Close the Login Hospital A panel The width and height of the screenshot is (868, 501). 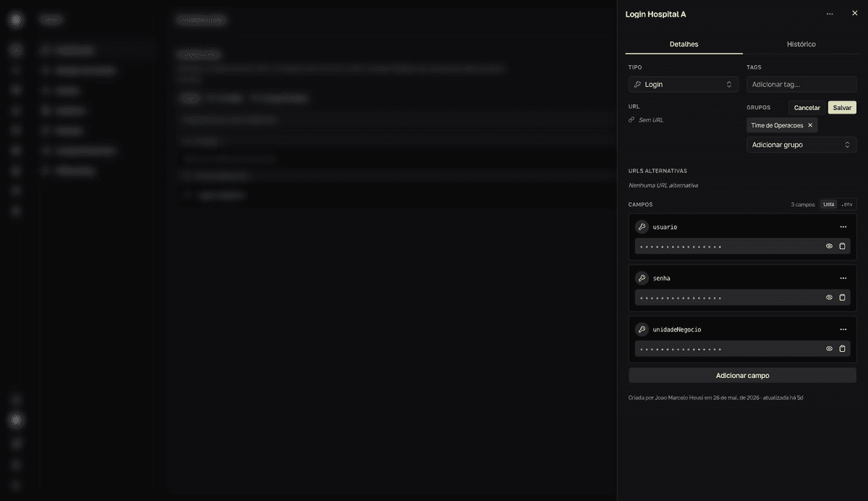[854, 13]
